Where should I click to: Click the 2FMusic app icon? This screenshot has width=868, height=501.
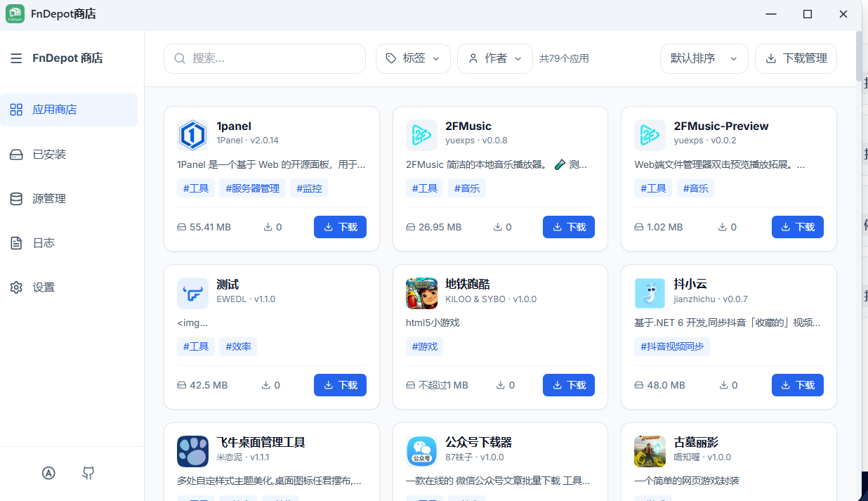click(x=421, y=135)
